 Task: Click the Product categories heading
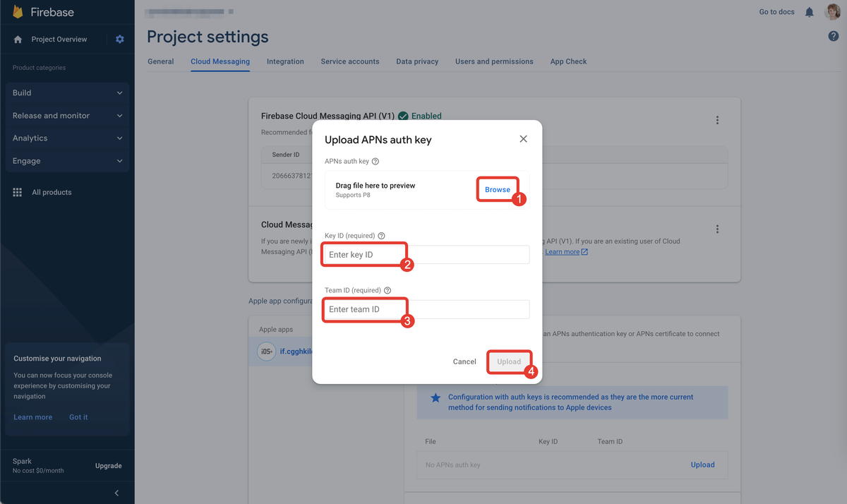coord(39,68)
